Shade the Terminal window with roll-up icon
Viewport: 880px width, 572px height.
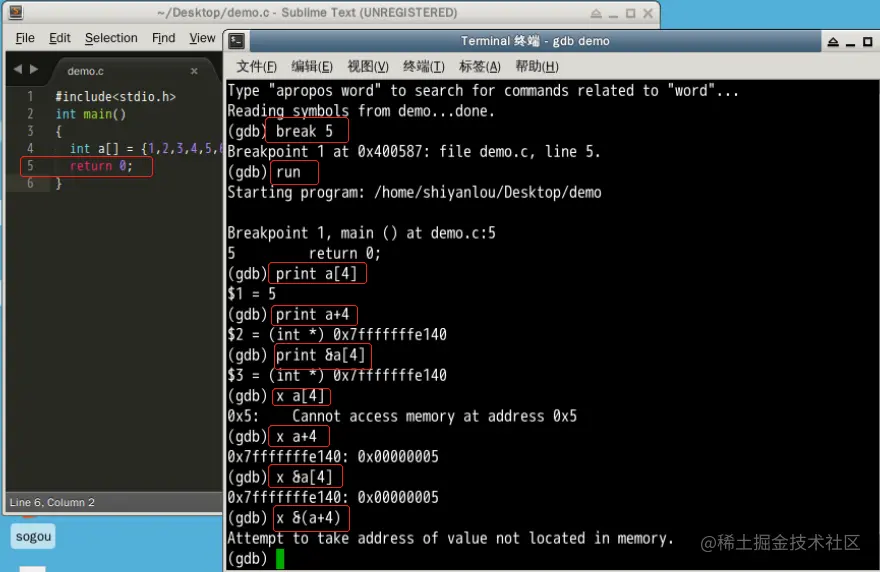pos(833,42)
